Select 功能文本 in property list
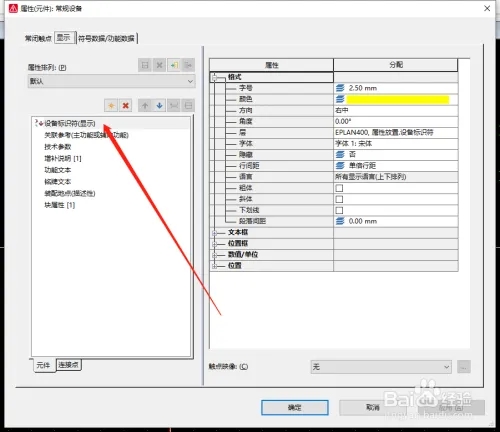The height and width of the screenshot is (432, 500). [x=58, y=170]
